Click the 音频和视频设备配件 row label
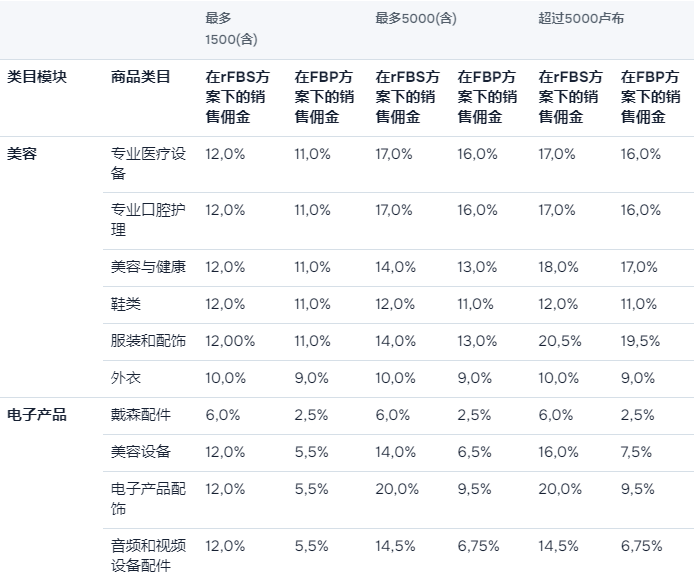 (x=148, y=555)
